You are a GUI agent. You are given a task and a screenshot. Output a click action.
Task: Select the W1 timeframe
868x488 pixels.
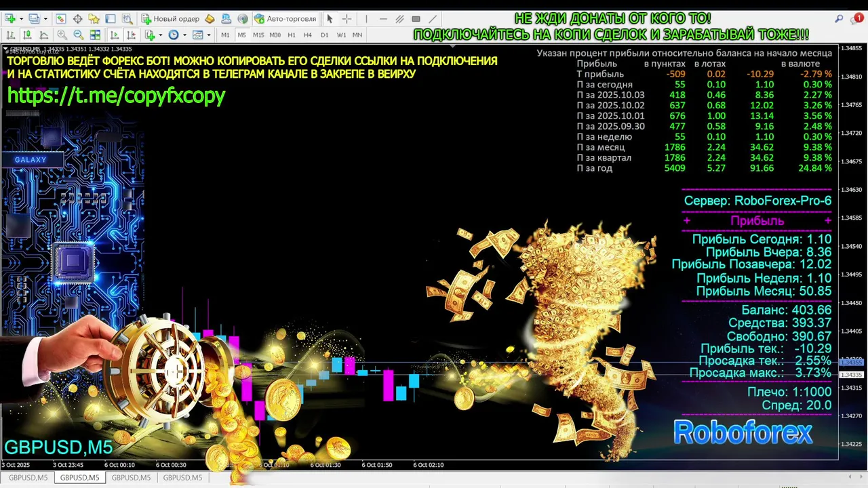[x=341, y=35]
